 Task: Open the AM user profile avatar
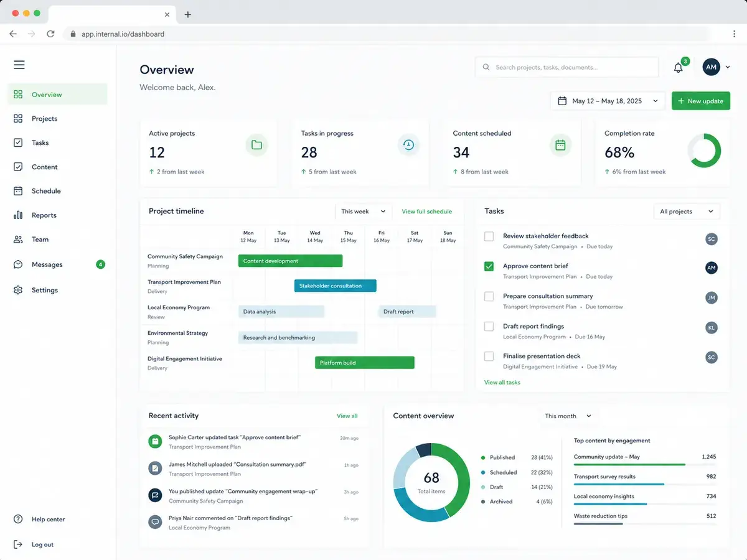tap(711, 67)
